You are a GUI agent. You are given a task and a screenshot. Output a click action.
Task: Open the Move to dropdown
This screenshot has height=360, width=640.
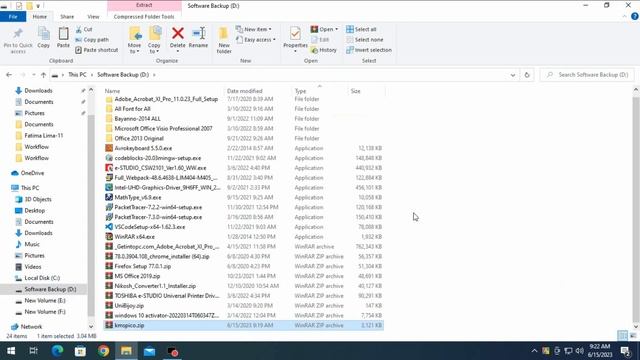[x=134, y=40]
